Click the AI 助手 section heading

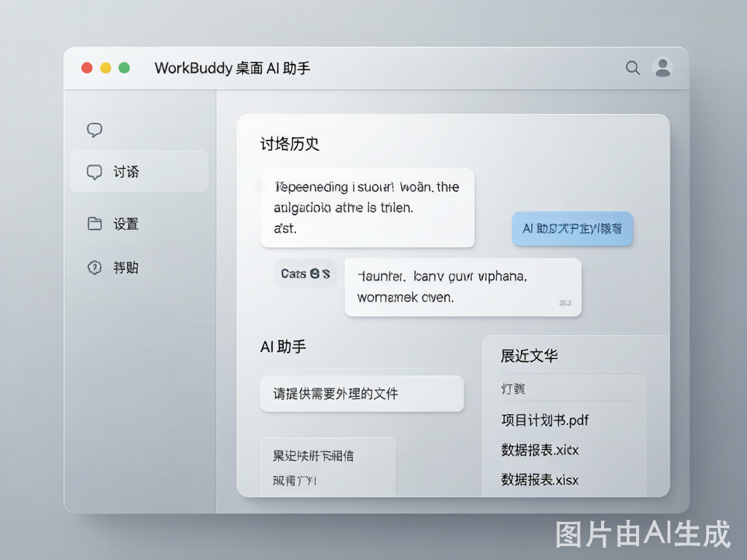[x=283, y=346]
